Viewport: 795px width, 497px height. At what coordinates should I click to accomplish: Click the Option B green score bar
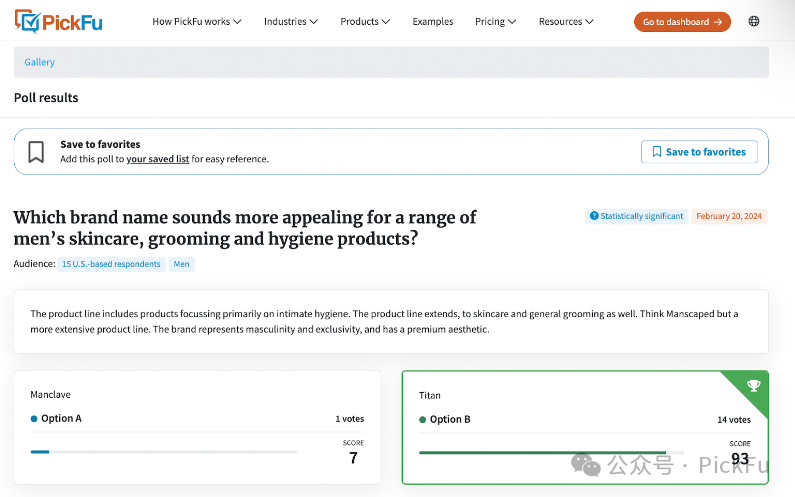(x=542, y=452)
